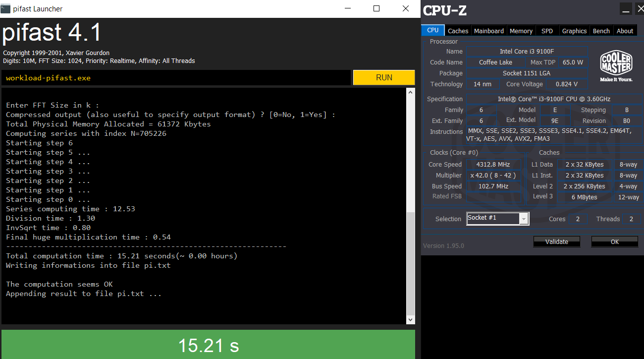The width and height of the screenshot is (644, 359).
Task: Open the Memory tab
Action: coord(521,31)
